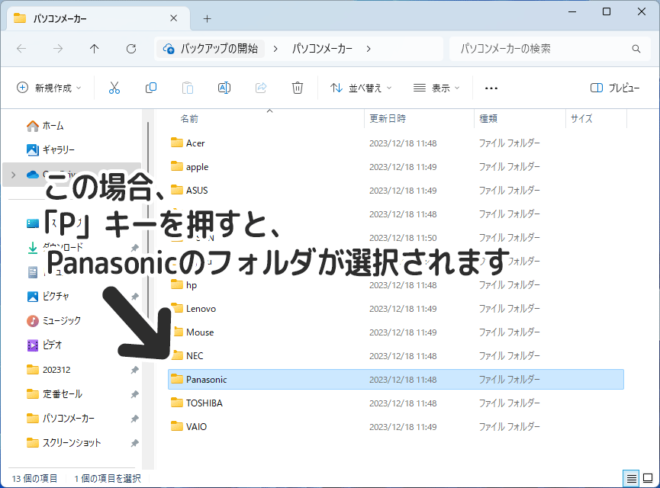Select the Acer folder
660x488 pixels.
click(396, 143)
